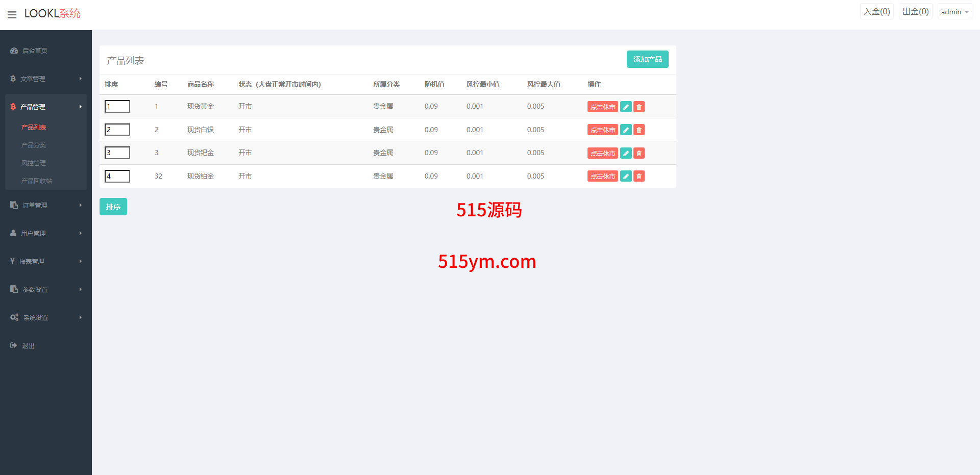Click the hamburger menu icon beside LOOKL
980x475 pixels.
[12, 15]
